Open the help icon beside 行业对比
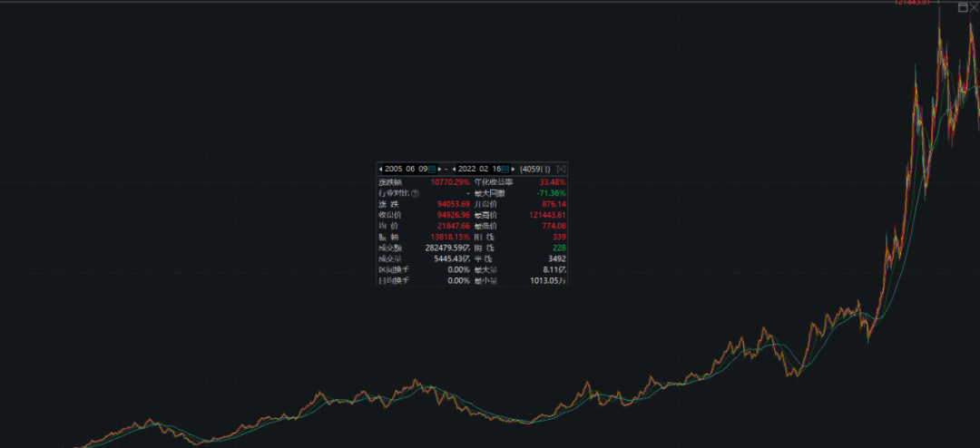The height and width of the screenshot is (448, 980). (x=415, y=194)
